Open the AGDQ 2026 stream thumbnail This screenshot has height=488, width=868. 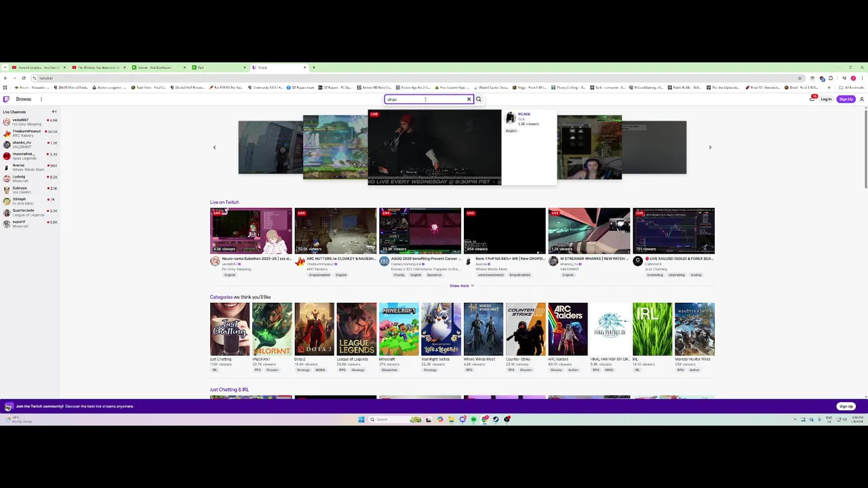point(420,230)
